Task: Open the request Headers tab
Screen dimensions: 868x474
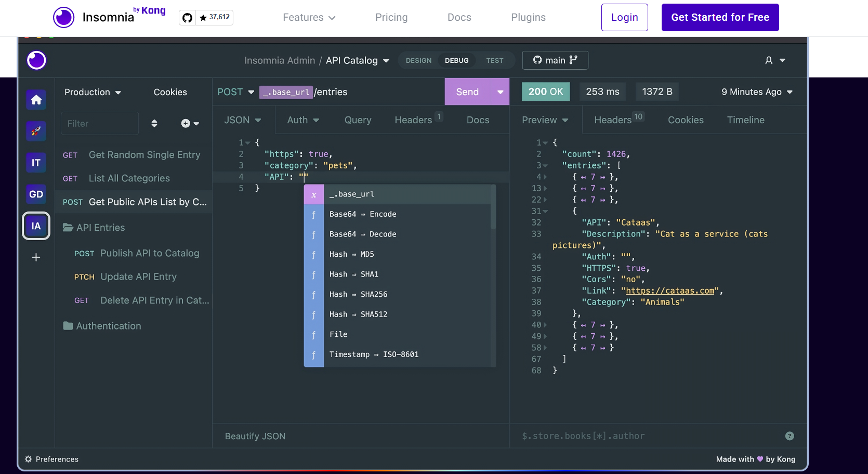Action: point(418,120)
